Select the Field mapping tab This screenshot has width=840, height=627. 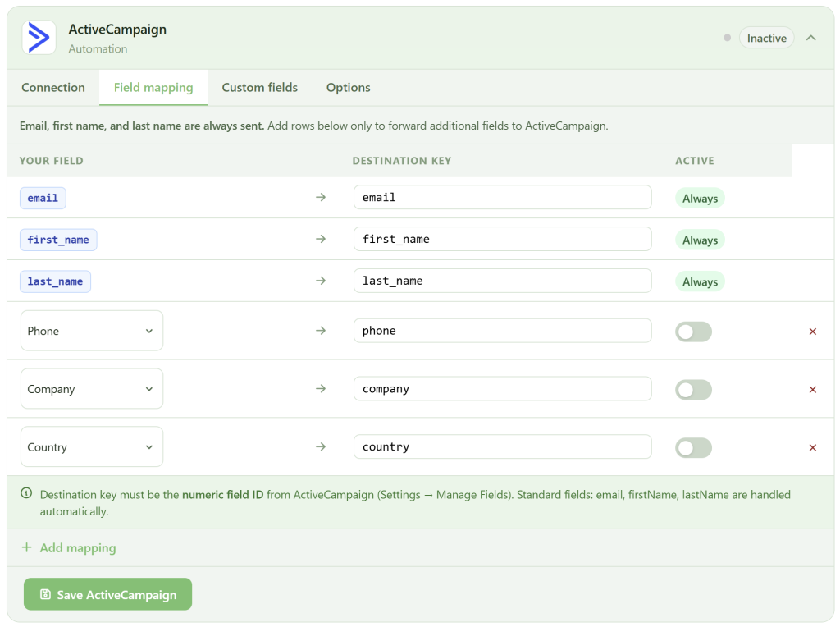(153, 87)
